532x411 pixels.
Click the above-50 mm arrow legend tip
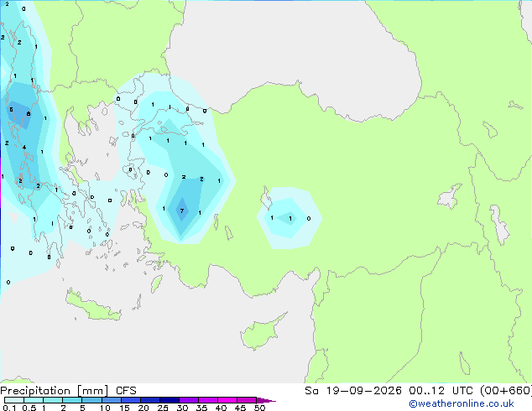coord(266,400)
